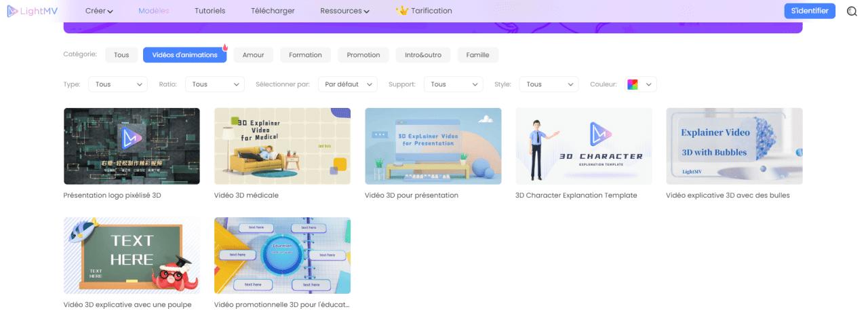Click the S'identifier button
The height and width of the screenshot is (334, 868).
810,11
